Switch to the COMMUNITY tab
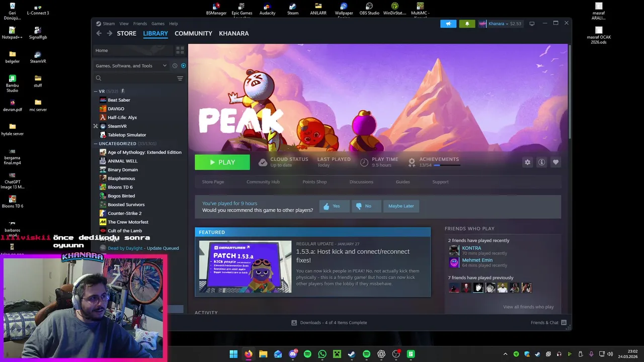Viewport: 644px width, 362px height. point(193,33)
